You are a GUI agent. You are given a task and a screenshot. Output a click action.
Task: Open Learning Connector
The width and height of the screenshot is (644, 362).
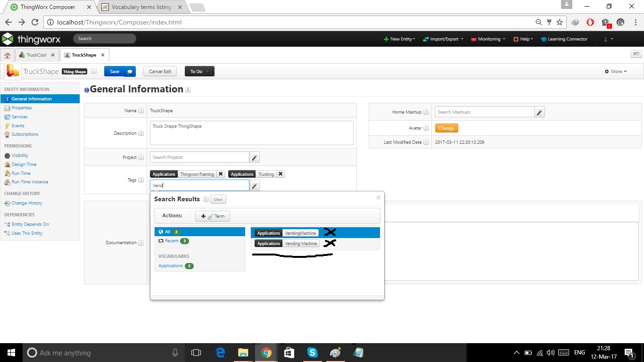pyautogui.click(x=564, y=39)
